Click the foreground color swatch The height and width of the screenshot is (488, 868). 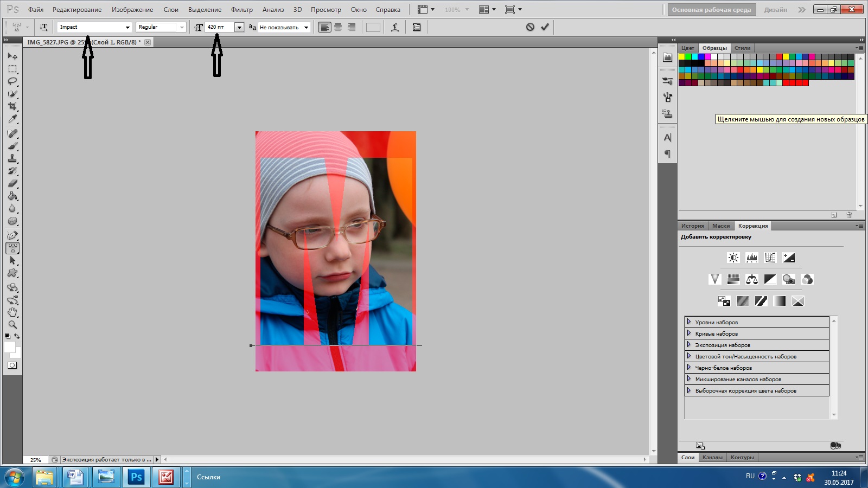[x=9, y=347]
